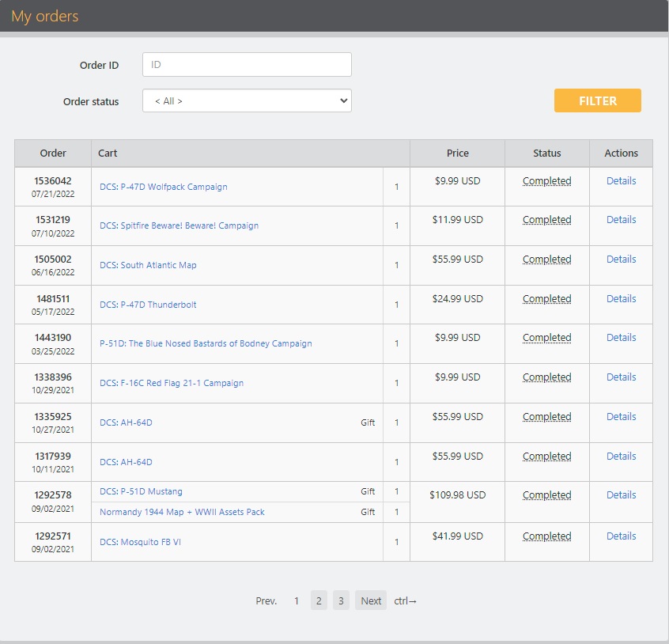
Task: Open DCS: P-47D Wolfpack Campaign link
Action: click(164, 187)
